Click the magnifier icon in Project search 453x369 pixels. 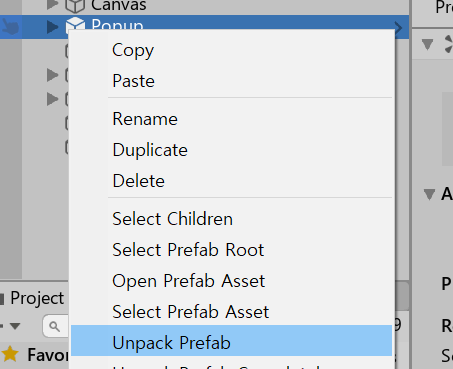tap(54, 326)
